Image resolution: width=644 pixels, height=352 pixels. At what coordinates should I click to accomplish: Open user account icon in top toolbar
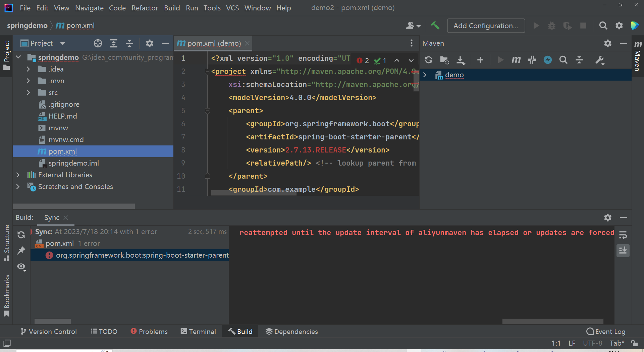[x=413, y=26]
